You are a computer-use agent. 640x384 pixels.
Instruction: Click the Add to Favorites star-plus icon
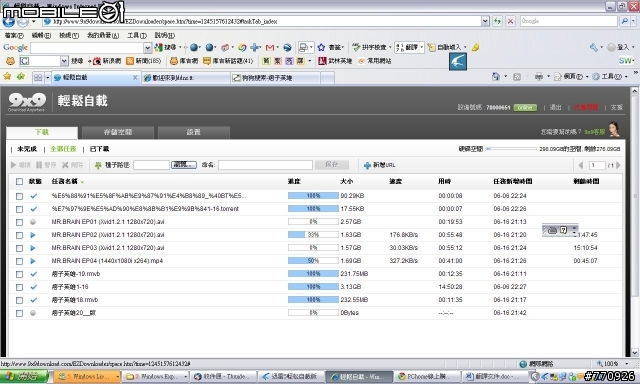20,76
